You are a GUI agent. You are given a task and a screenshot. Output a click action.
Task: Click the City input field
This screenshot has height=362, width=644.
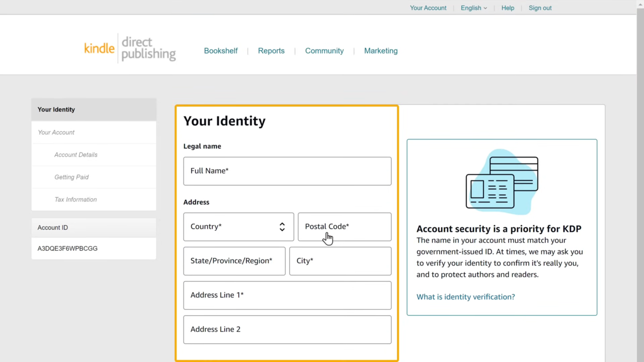coord(340,261)
